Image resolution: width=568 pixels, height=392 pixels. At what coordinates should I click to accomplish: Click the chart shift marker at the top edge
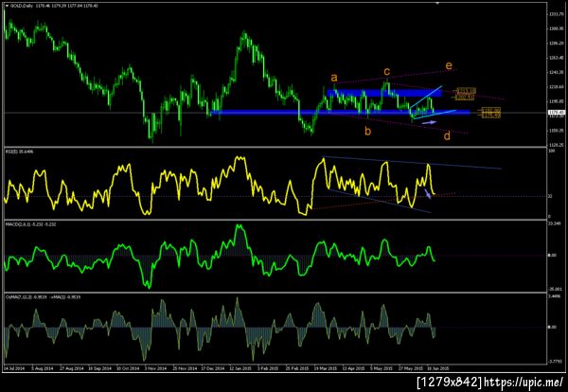point(437,3)
